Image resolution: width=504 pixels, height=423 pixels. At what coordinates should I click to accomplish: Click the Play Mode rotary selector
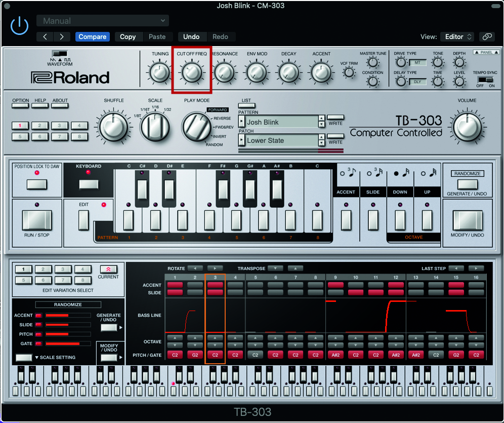click(x=196, y=127)
